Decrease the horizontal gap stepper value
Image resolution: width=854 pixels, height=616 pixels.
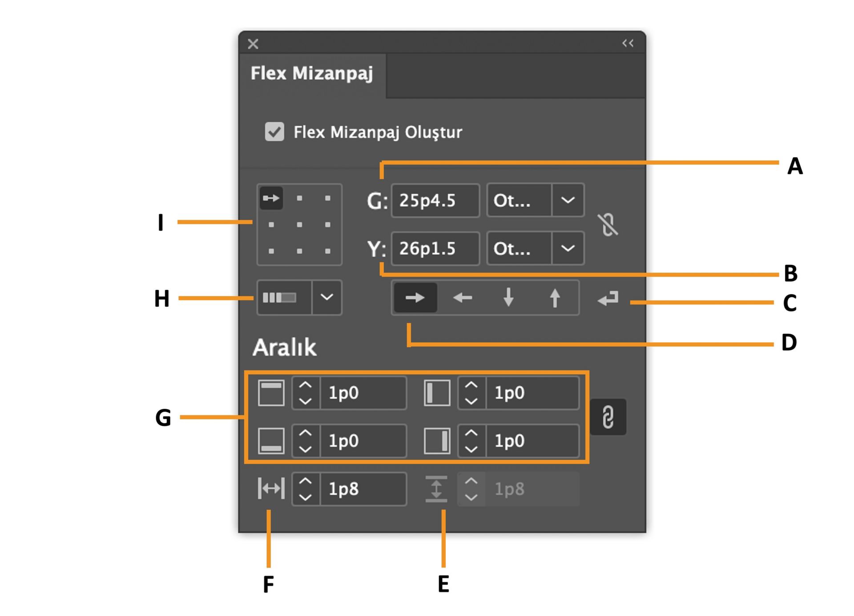point(305,497)
